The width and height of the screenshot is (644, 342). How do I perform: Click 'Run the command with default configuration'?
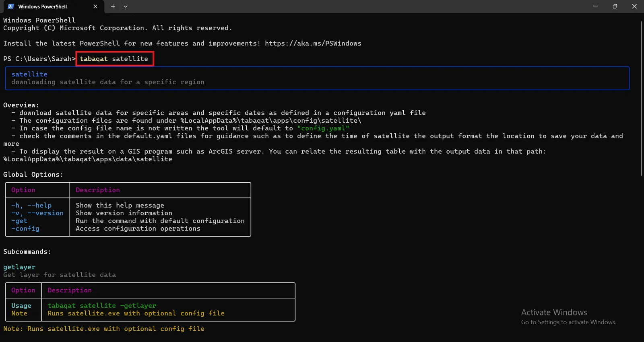(160, 221)
